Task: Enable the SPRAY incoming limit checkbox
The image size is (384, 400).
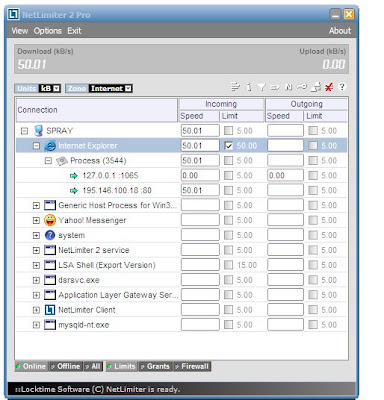Action: tap(229, 131)
